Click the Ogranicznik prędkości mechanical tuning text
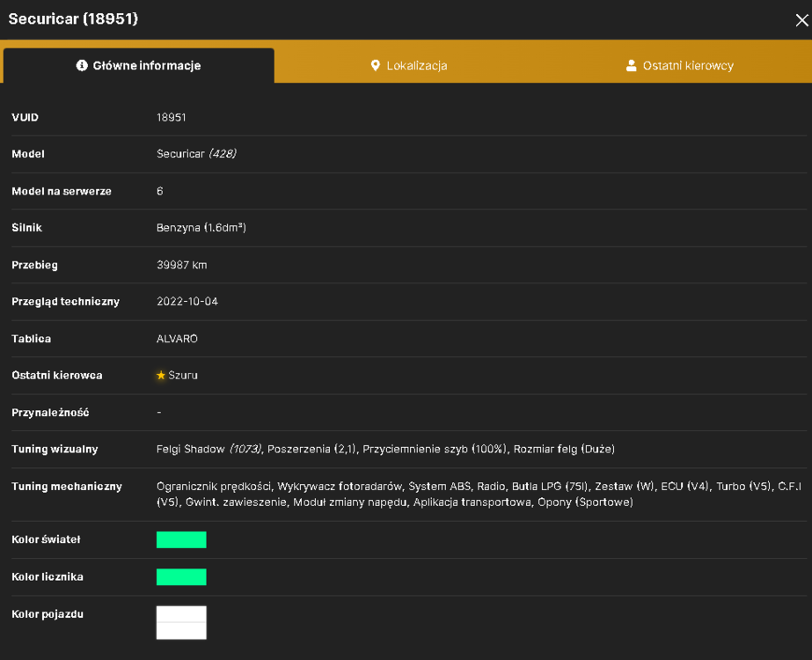Screen dimensions: 812x660 click(214, 487)
